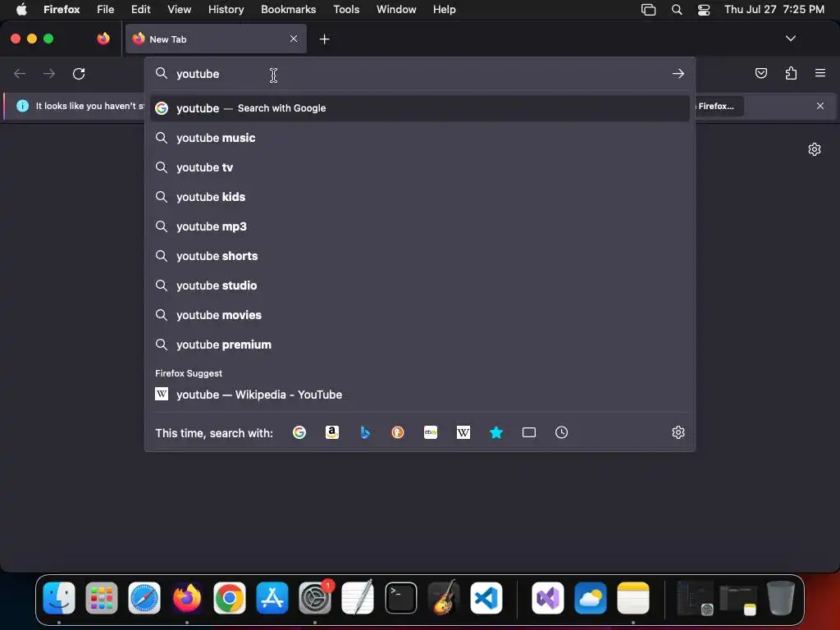Expand the list all tabs chevron
Viewport: 840px width, 630px height.
click(791, 39)
